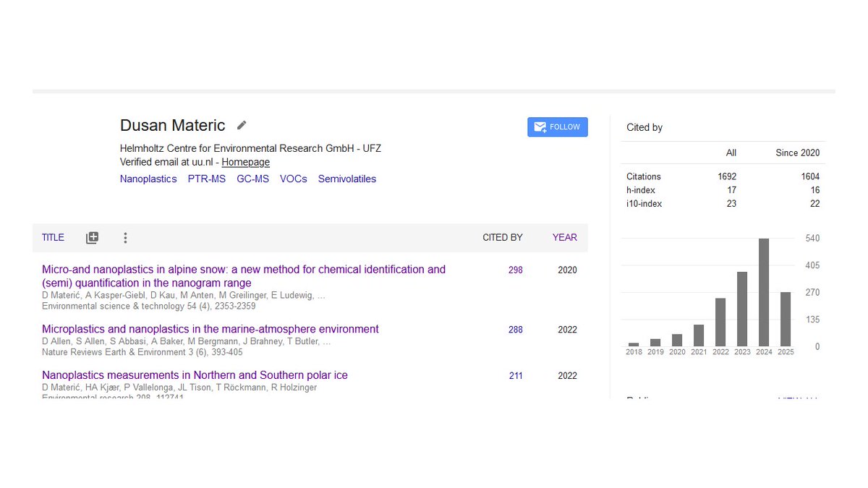Click the add-to-library plus icon in the header
The height and width of the screenshot is (488, 868).
point(92,237)
